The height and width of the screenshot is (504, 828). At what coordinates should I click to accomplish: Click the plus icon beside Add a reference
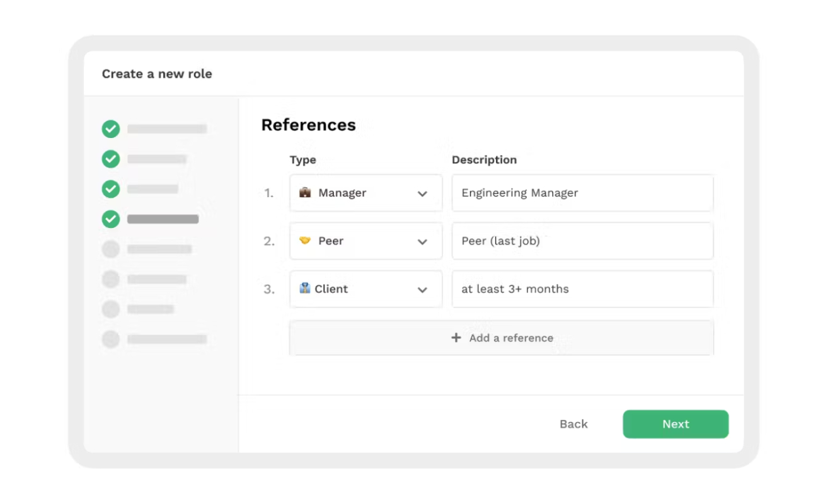tap(456, 338)
